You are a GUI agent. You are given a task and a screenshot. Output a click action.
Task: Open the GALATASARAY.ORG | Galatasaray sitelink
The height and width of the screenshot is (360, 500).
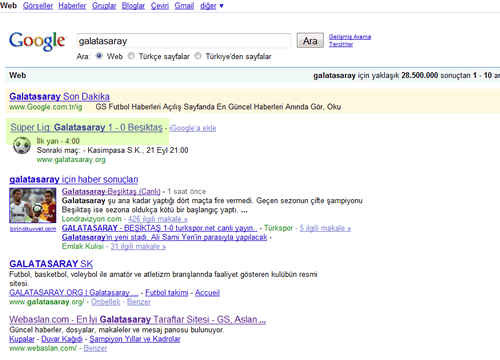(74, 293)
